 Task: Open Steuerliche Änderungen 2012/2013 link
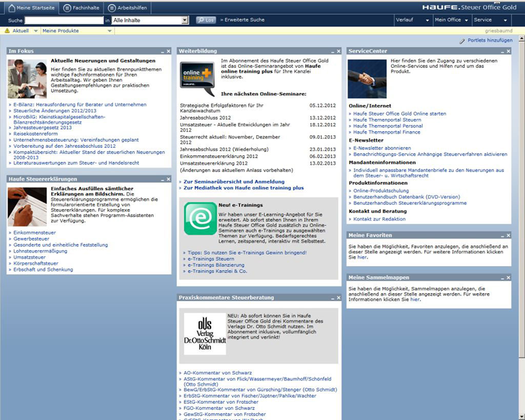pos(54,111)
